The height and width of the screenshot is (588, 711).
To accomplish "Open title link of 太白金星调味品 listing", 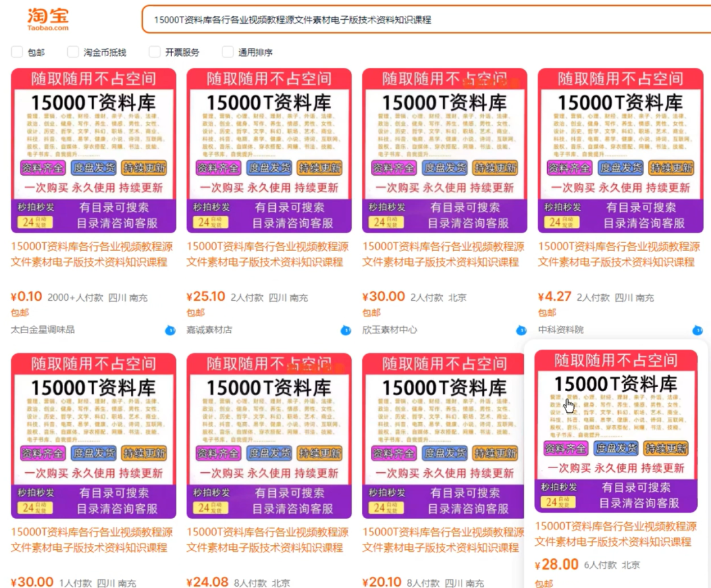I will [92, 254].
